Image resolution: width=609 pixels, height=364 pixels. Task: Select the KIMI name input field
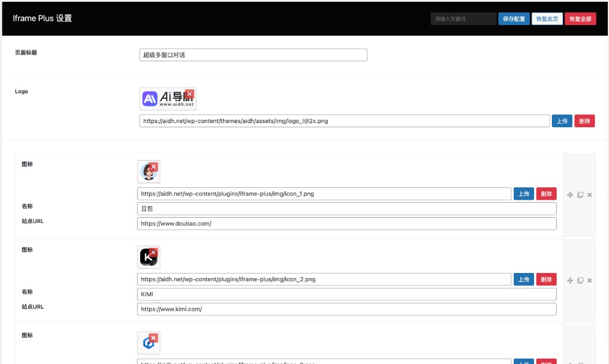click(x=346, y=294)
